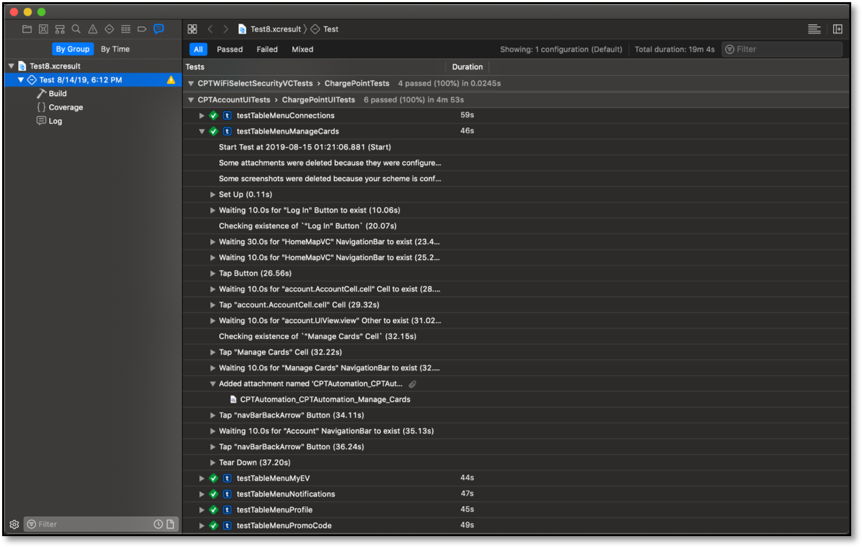Click the related items grid icon
The width and height of the screenshot is (862, 547).
(192, 29)
